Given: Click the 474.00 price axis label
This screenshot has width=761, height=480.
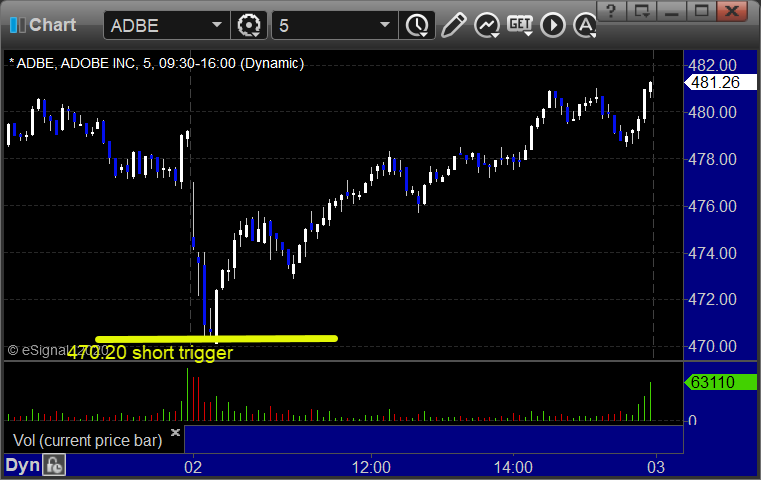Looking at the screenshot, I should [712, 253].
